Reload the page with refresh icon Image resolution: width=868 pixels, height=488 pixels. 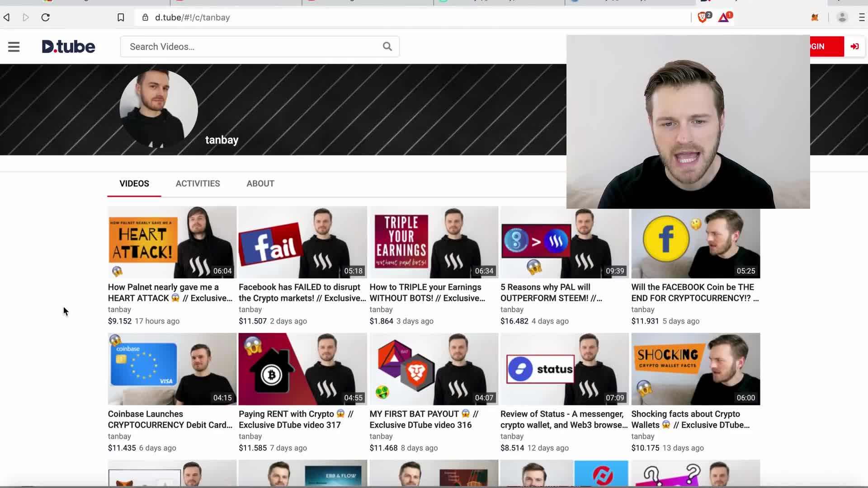(45, 17)
